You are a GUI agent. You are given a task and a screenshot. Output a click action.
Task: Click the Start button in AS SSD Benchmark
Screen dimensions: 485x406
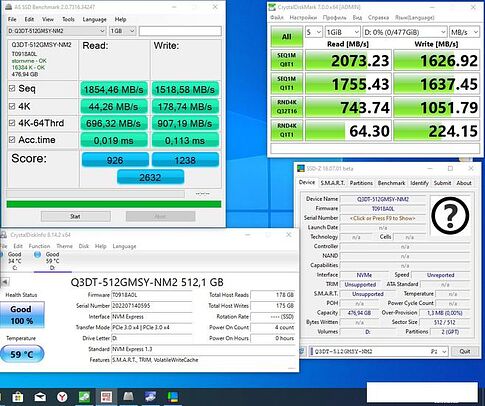(76, 216)
